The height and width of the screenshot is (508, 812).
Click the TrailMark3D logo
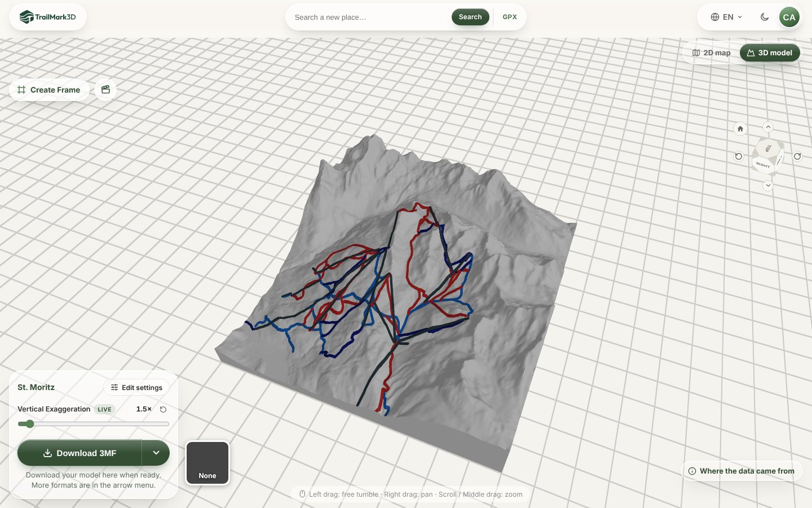point(48,17)
